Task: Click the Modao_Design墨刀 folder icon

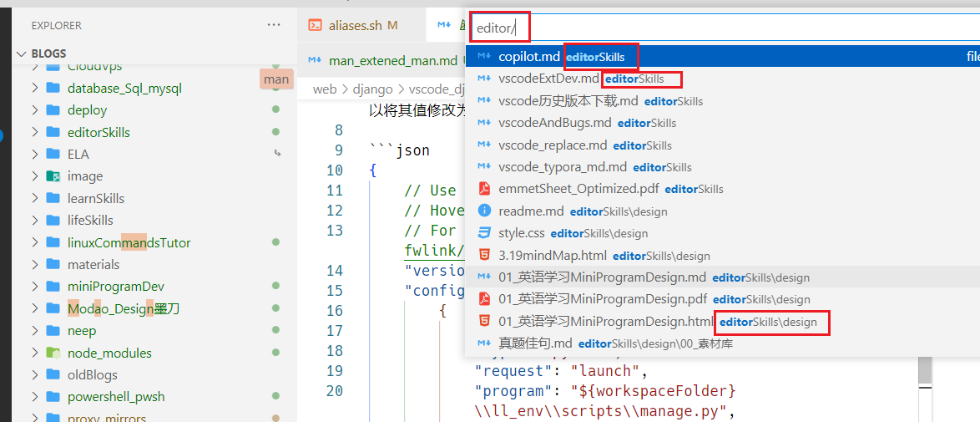Action: click(x=53, y=308)
